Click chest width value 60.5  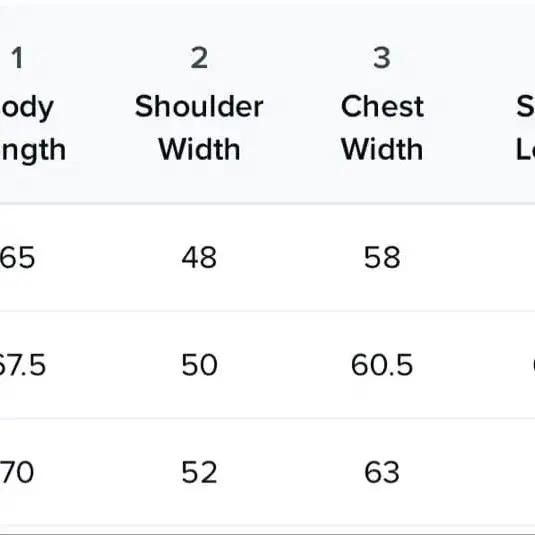pos(382,365)
